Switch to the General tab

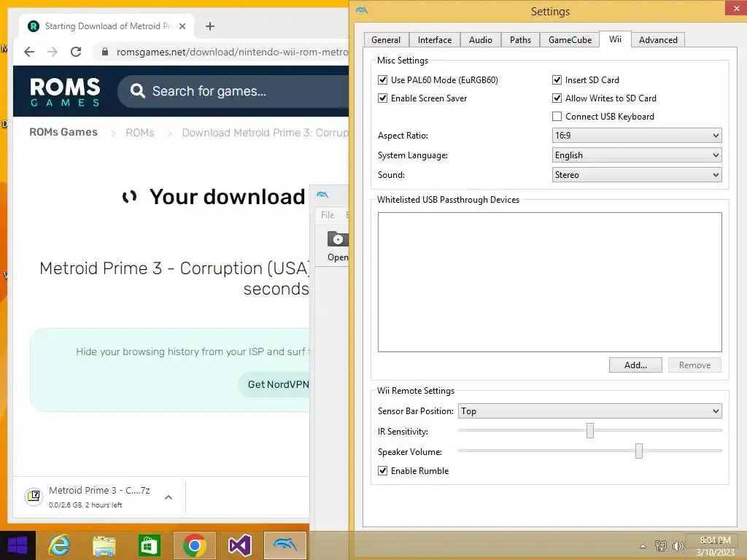[386, 40]
